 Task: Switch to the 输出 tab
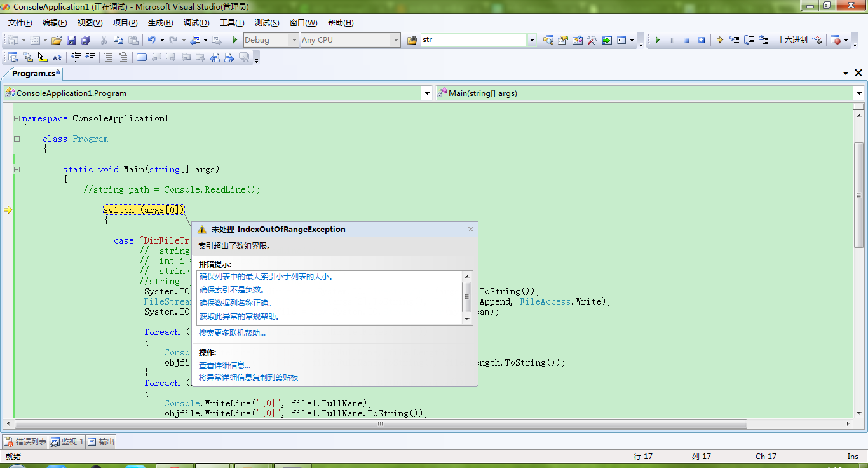point(101,442)
